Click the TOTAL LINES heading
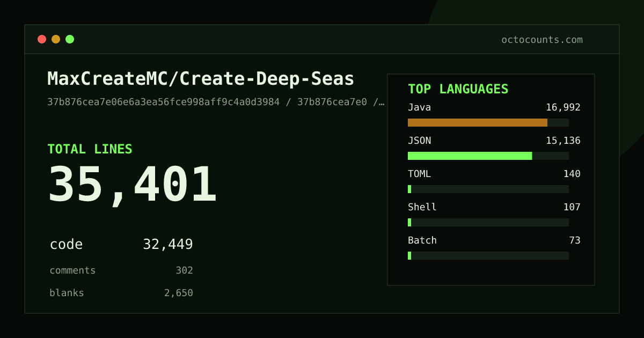 point(90,149)
